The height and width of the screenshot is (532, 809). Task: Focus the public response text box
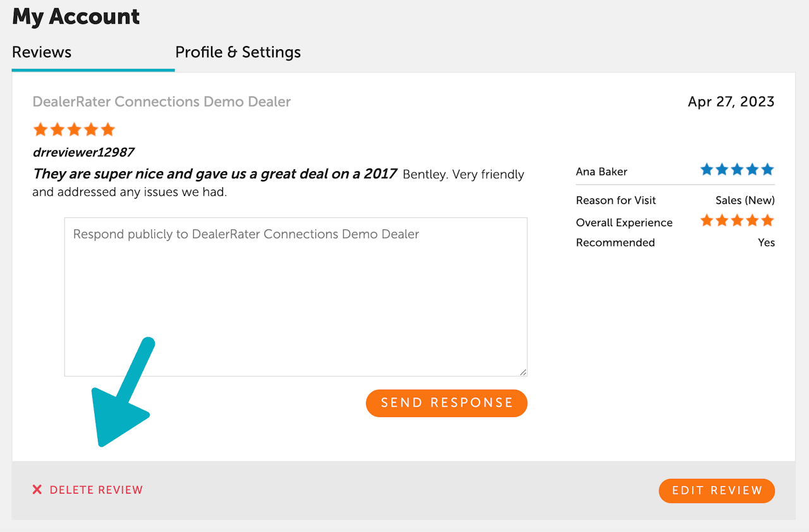(295, 297)
